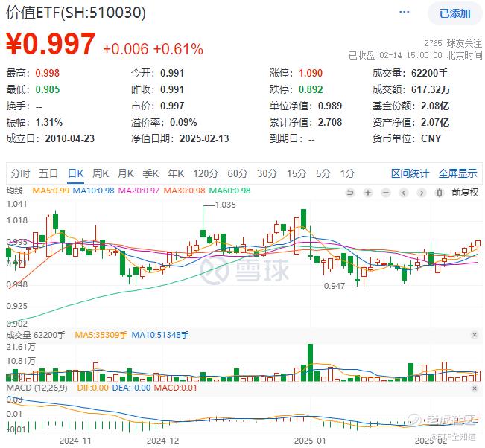485x448 pixels.
Task: Click the volume MA5:35309手 label
Action: [101, 335]
